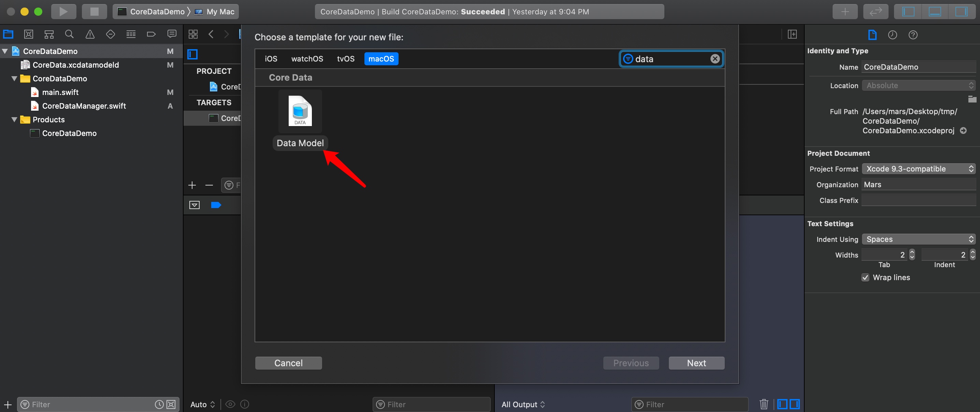Remove the selected target with minus
Viewport: 980px width, 412px height.
(209, 185)
